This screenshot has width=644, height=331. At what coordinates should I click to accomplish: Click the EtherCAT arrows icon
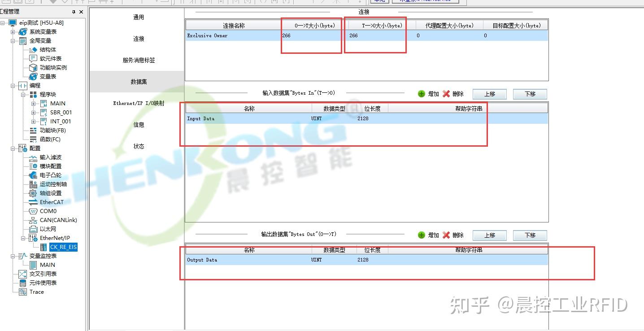pos(33,202)
